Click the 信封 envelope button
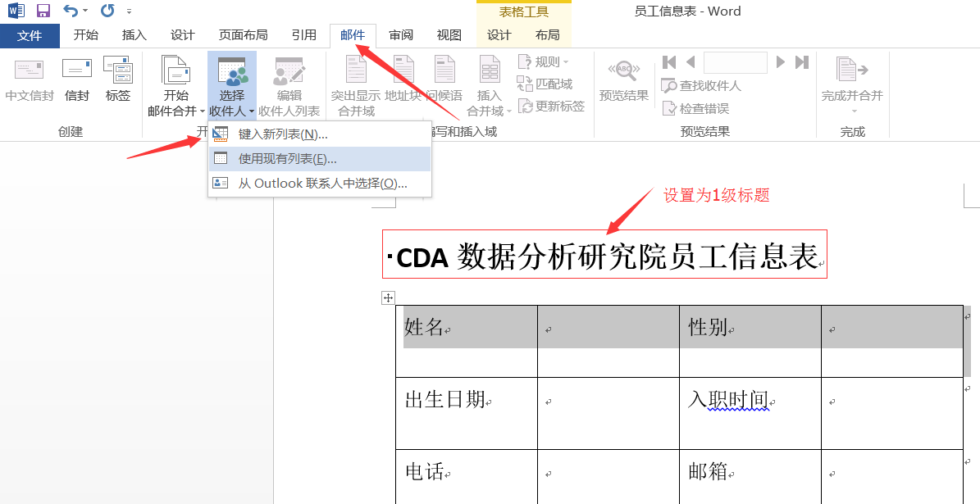This screenshot has width=980, height=504. click(x=77, y=79)
